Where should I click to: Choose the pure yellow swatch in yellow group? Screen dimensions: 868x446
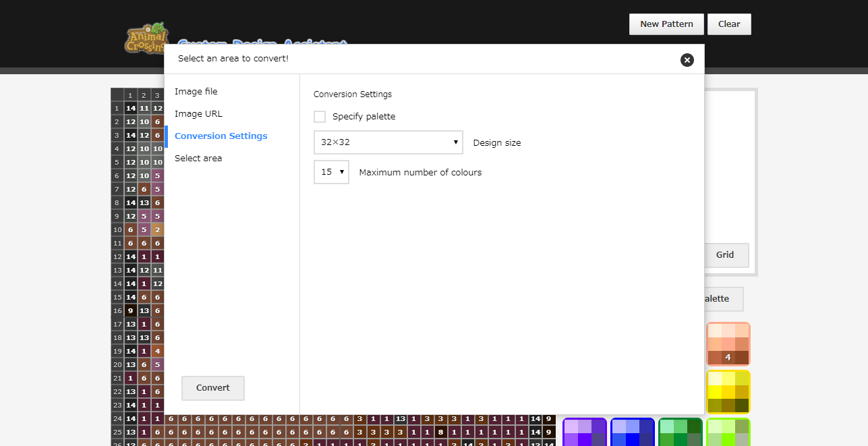[715, 392]
